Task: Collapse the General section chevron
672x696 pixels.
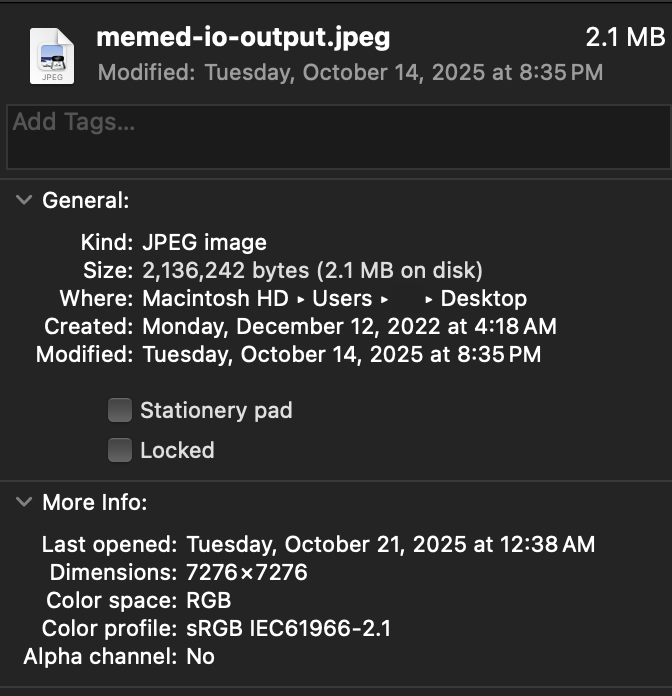Action: pos(23,200)
